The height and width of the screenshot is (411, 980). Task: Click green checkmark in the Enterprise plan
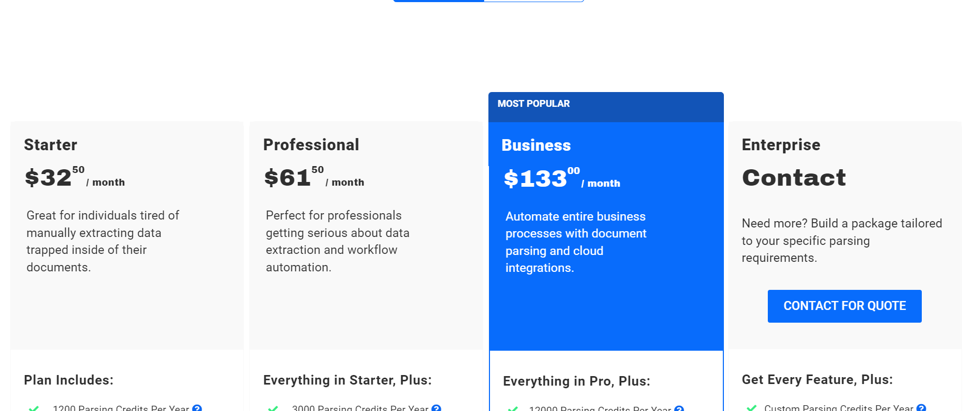point(751,408)
